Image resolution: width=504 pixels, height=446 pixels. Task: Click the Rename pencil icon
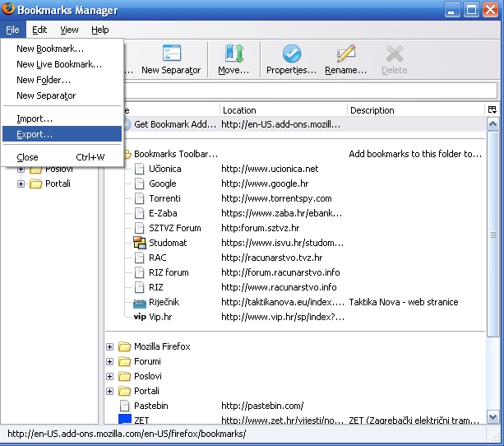coord(346,53)
